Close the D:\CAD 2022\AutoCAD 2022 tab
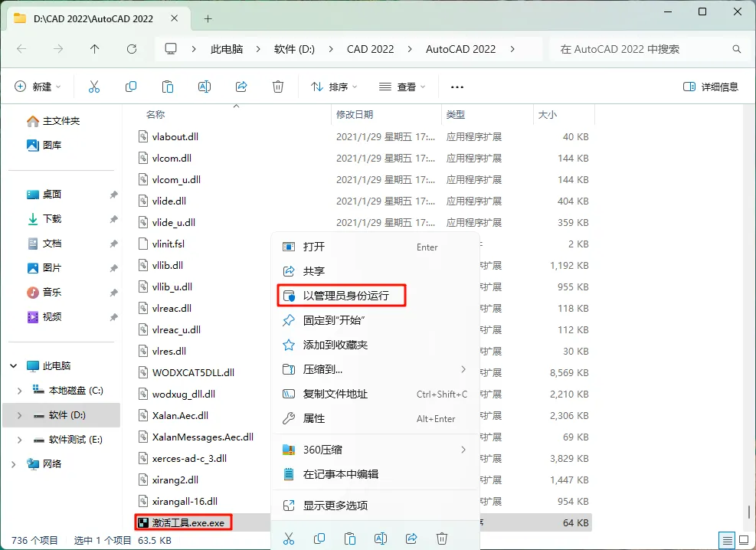Screen dimensions: 756x550 tap(175, 18)
